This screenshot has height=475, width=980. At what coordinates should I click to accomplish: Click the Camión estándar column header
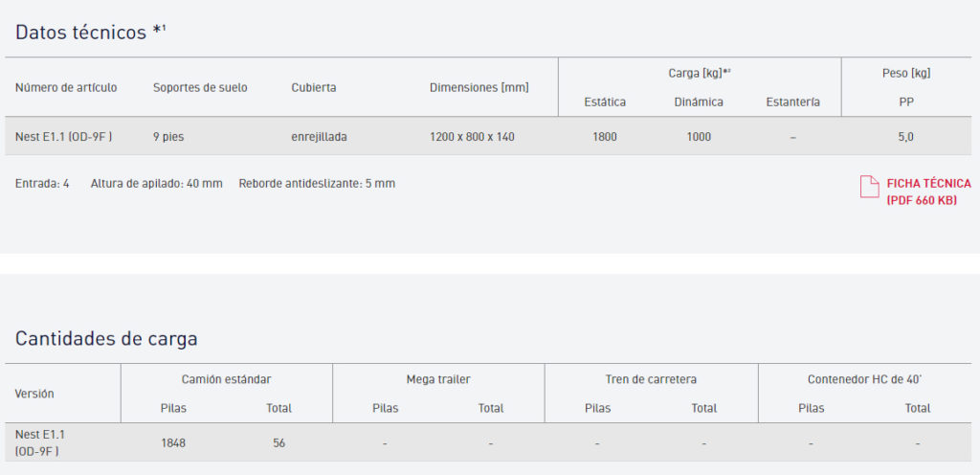pos(226,379)
